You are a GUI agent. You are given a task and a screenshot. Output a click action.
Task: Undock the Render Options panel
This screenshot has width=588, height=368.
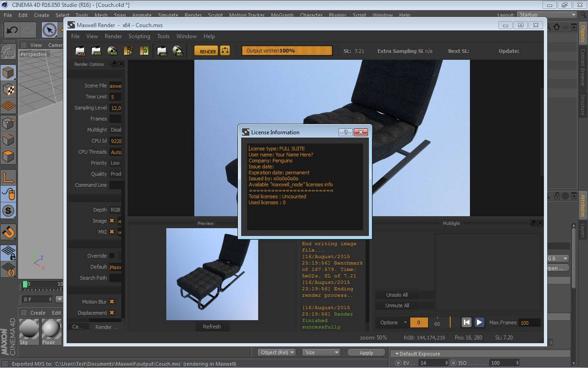coord(114,64)
